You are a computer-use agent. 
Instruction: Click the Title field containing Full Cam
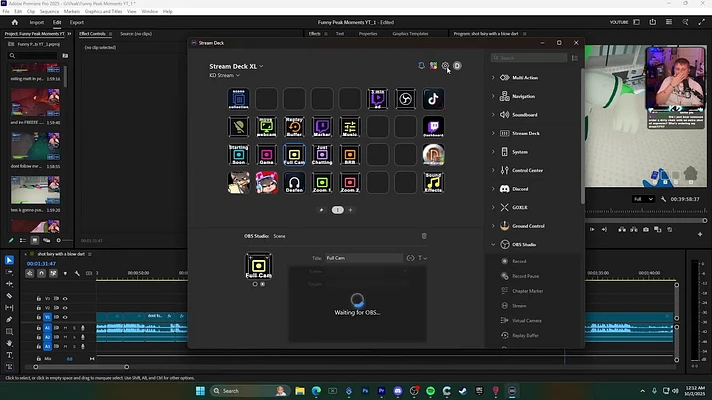[364, 258]
